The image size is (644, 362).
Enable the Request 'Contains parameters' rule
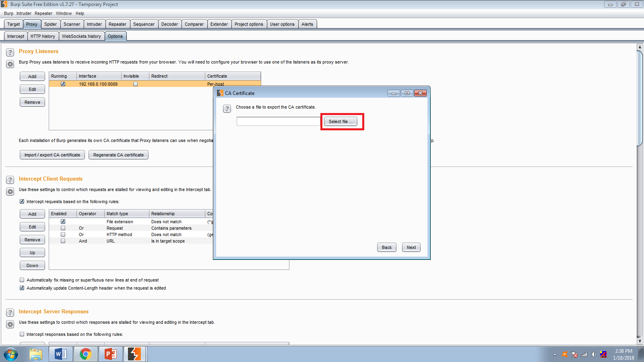click(63, 228)
